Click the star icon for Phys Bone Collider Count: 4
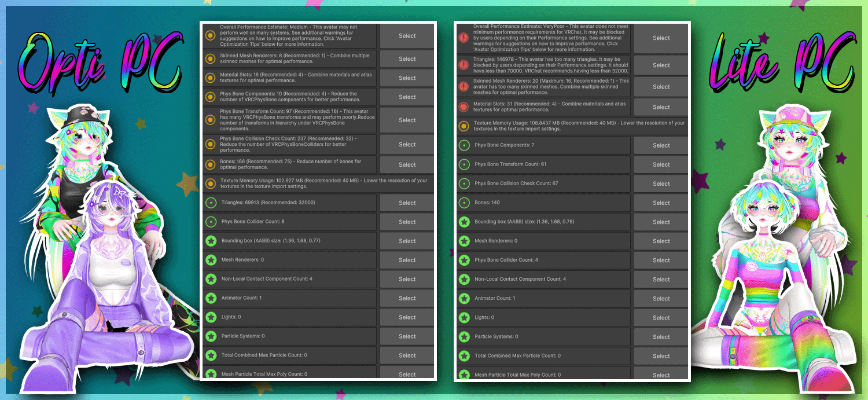Screen dimensions: 868x400 click(464, 260)
